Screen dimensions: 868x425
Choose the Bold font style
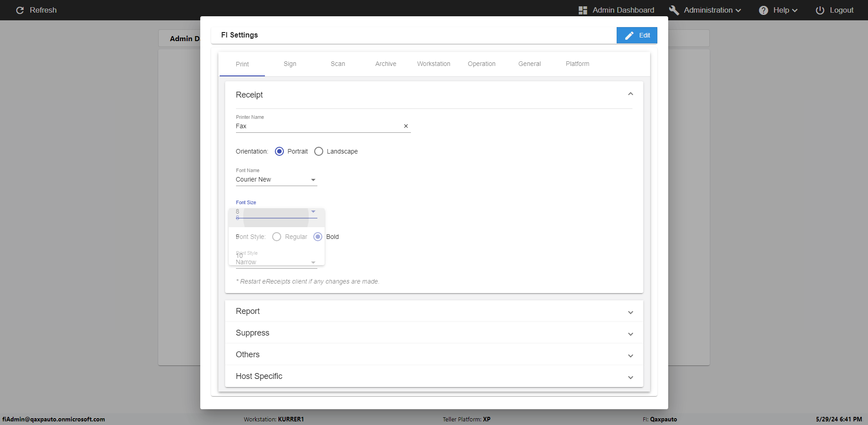pyautogui.click(x=318, y=237)
